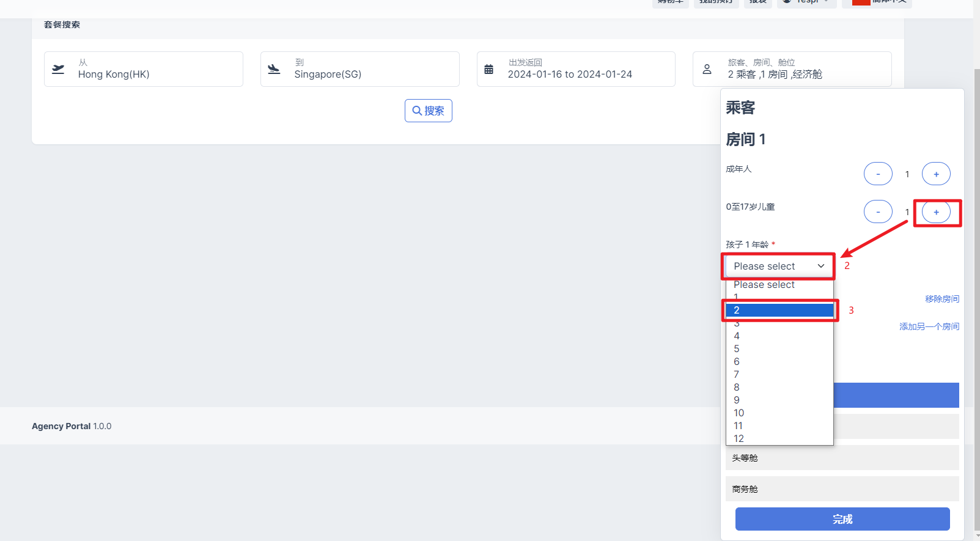The height and width of the screenshot is (541, 980).
Task: Select the 头等舱 cabin class option
Action: (x=842, y=458)
